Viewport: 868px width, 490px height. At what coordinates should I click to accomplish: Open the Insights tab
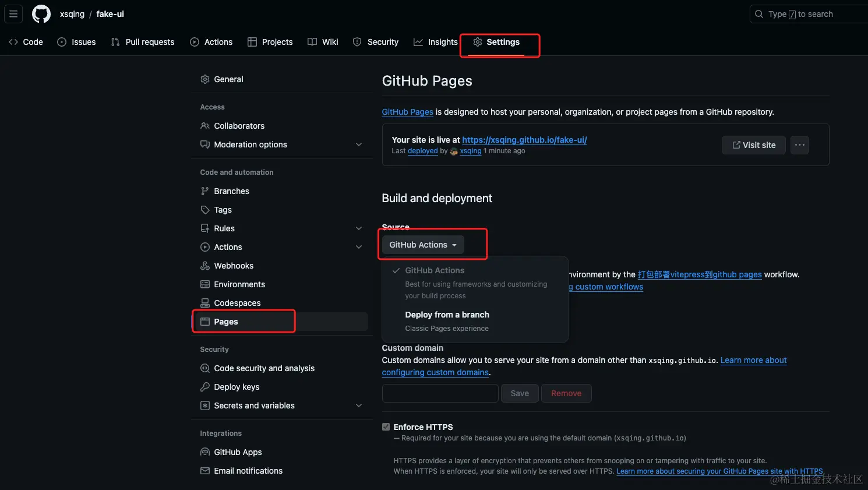436,42
